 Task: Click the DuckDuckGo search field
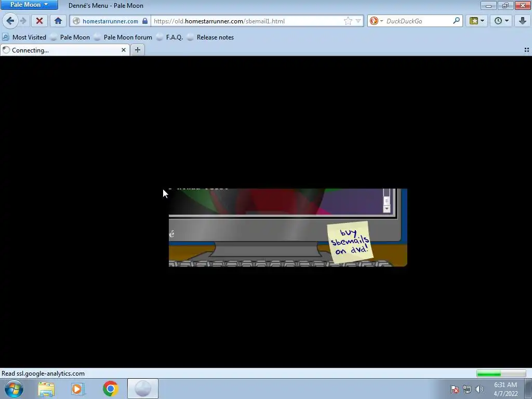(418, 21)
